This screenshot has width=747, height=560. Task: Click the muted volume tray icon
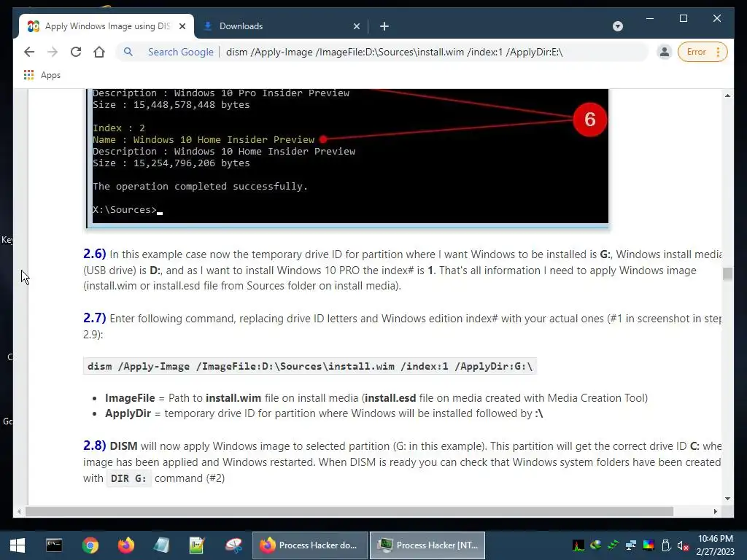(x=683, y=545)
